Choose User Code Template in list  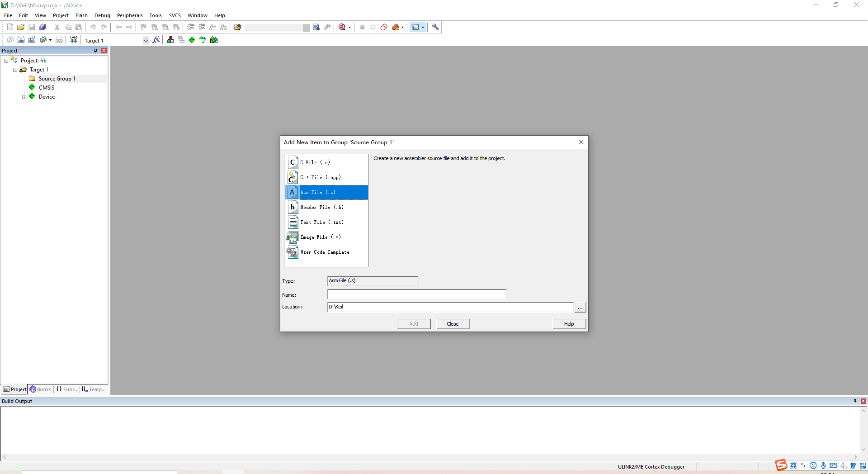(x=326, y=252)
